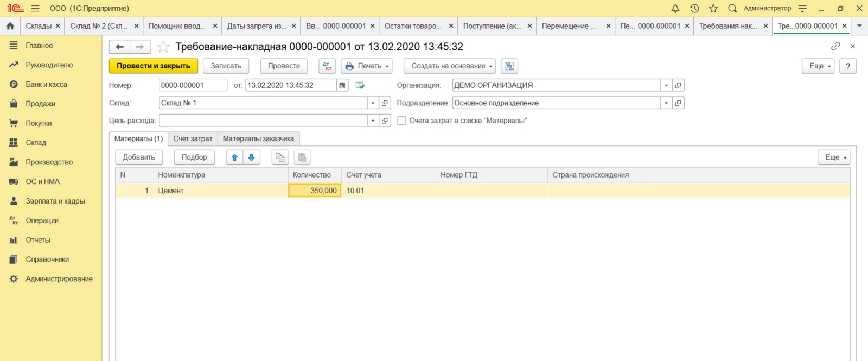Open the main hamburger menu
Image resolution: width=868 pixels, height=361 pixels.
coord(35,8)
